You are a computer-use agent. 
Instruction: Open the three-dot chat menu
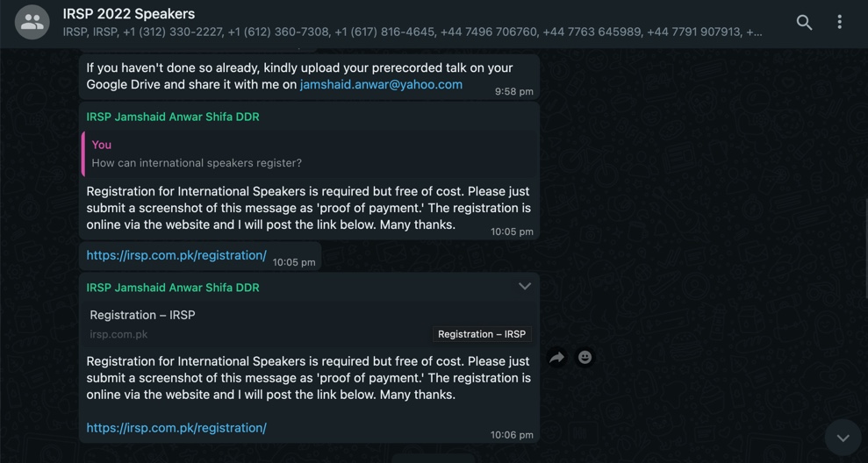[840, 23]
